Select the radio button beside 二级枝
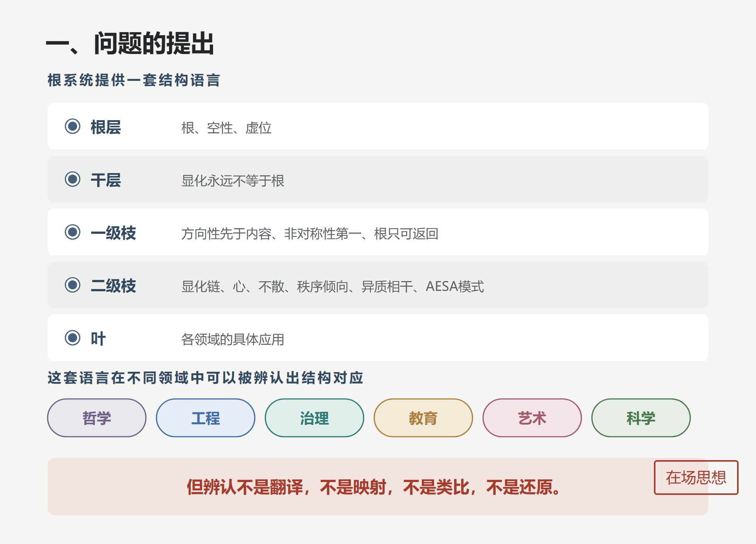 (73, 285)
